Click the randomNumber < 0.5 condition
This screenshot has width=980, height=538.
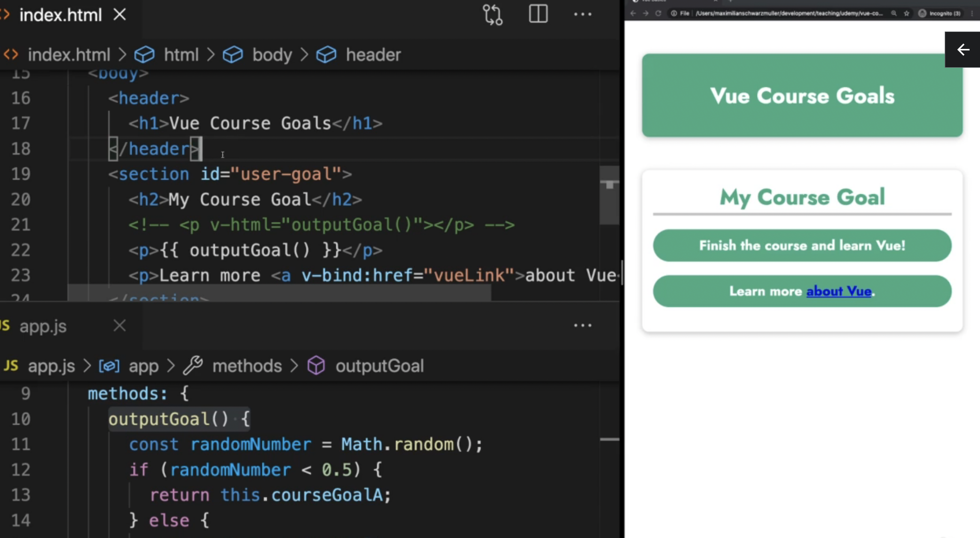[261, 470]
